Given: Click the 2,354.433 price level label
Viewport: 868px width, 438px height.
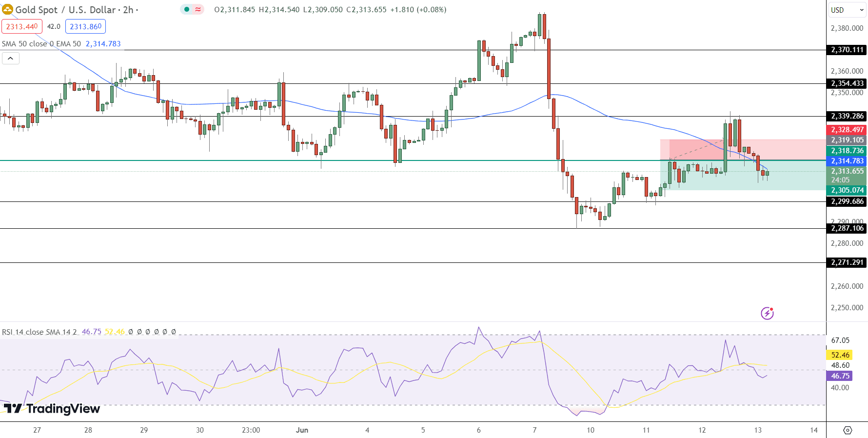Looking at the screenshot, I should 847,83.
